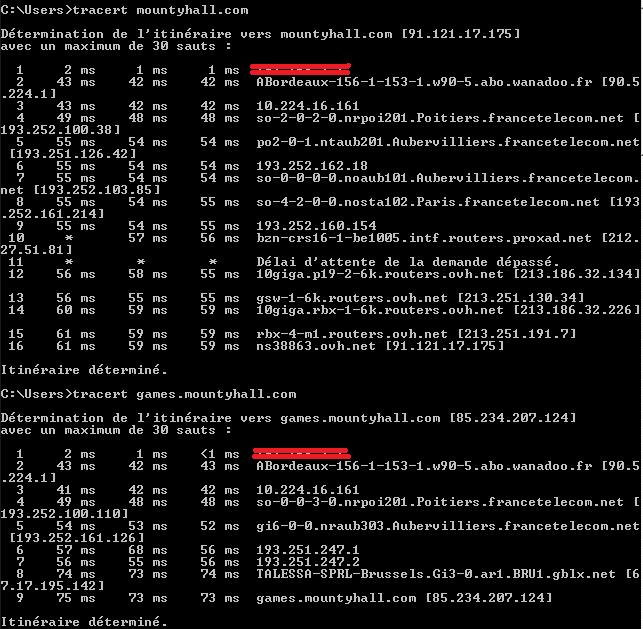Image resolution: width=643 pixels, height=629 pixels.
Task: Select the IP 193.252.160.154 on hop 9
Action: pos(316,226)
